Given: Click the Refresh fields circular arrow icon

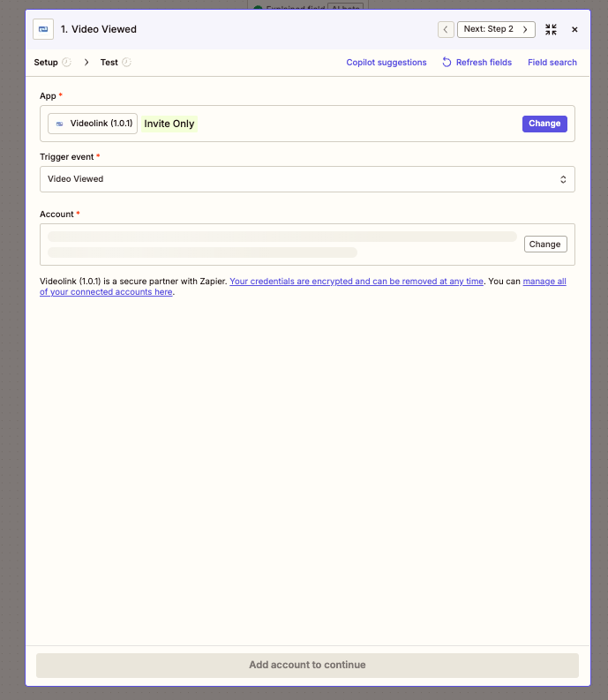Looking at the screenshot, I should point(447,63).
